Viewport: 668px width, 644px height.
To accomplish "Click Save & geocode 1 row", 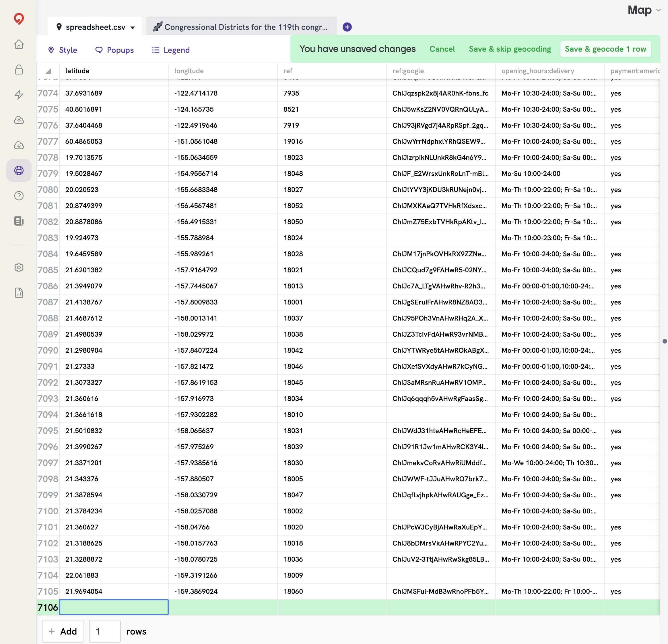I will click(605, 49).
